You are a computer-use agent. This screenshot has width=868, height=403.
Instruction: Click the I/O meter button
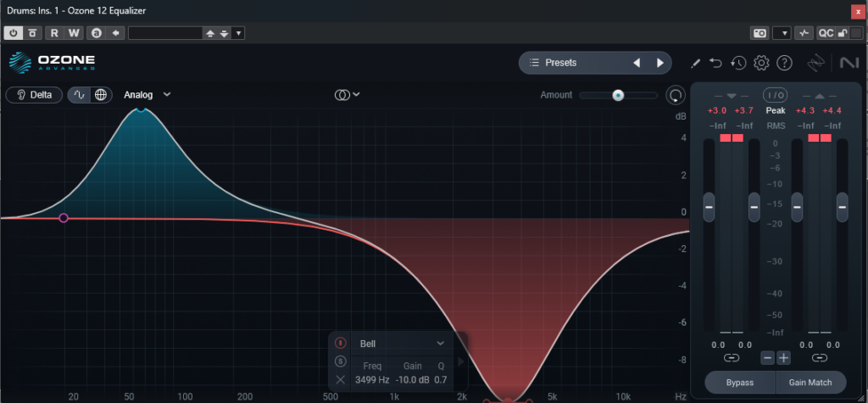click(776, 95)
